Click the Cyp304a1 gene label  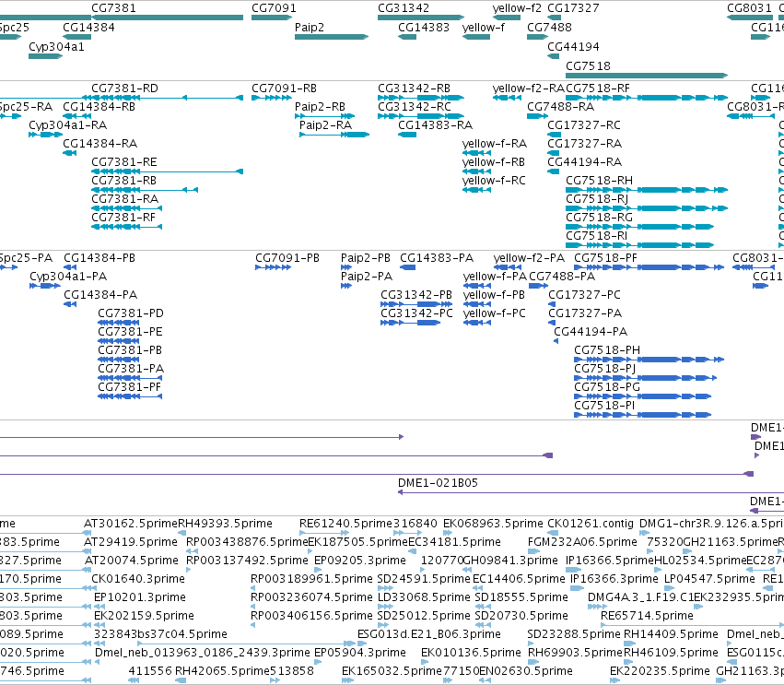[56, 46]
